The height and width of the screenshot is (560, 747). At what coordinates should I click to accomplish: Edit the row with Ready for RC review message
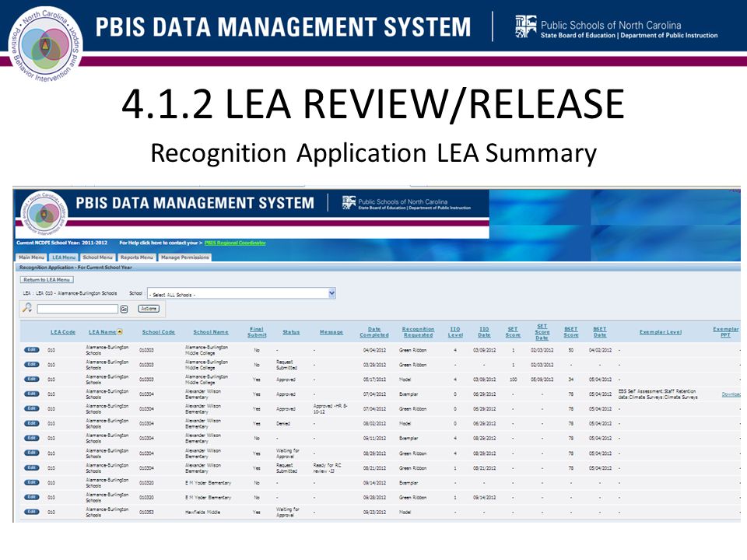[31, 467]
